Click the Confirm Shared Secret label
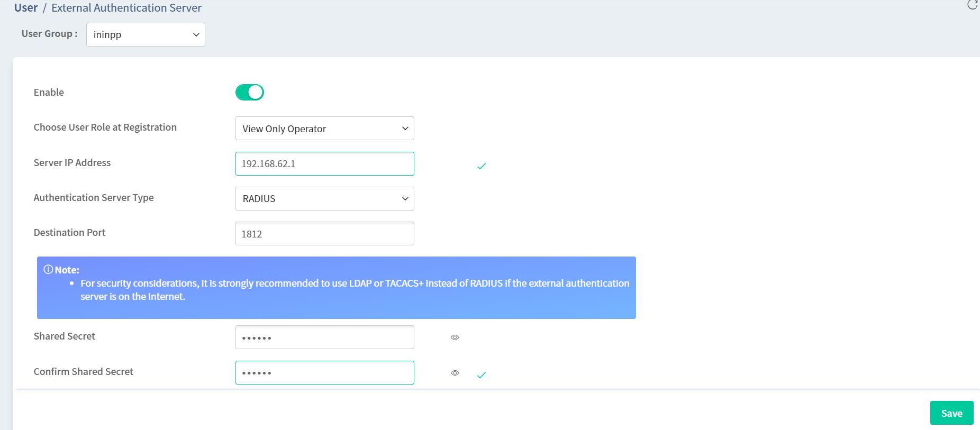Viewport: 980px width, 430px height. [84, 372]
